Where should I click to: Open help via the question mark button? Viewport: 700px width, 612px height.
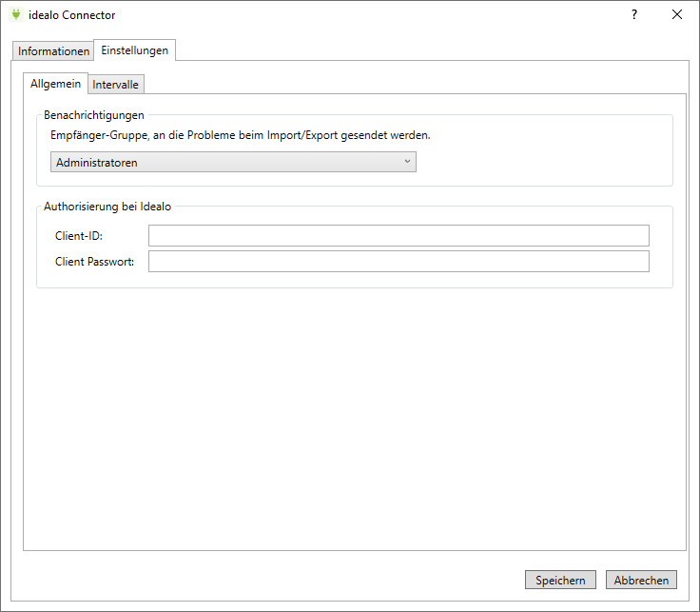pos(634,15)
